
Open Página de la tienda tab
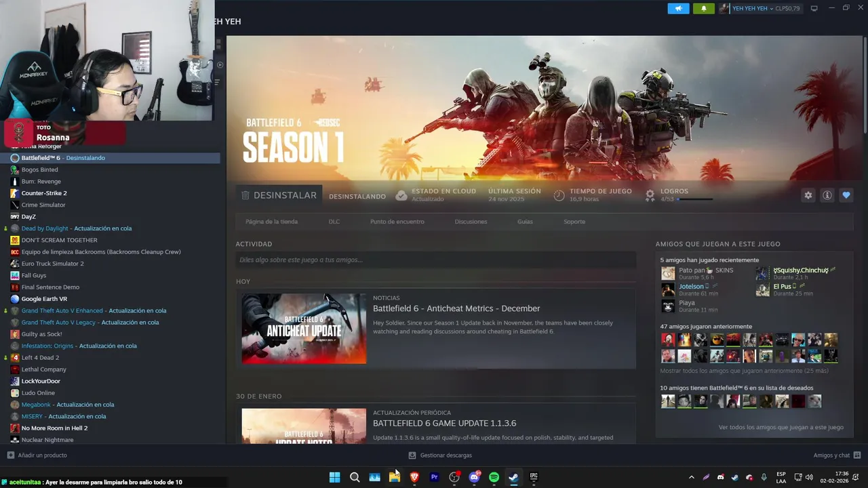(x=271, y=222)
